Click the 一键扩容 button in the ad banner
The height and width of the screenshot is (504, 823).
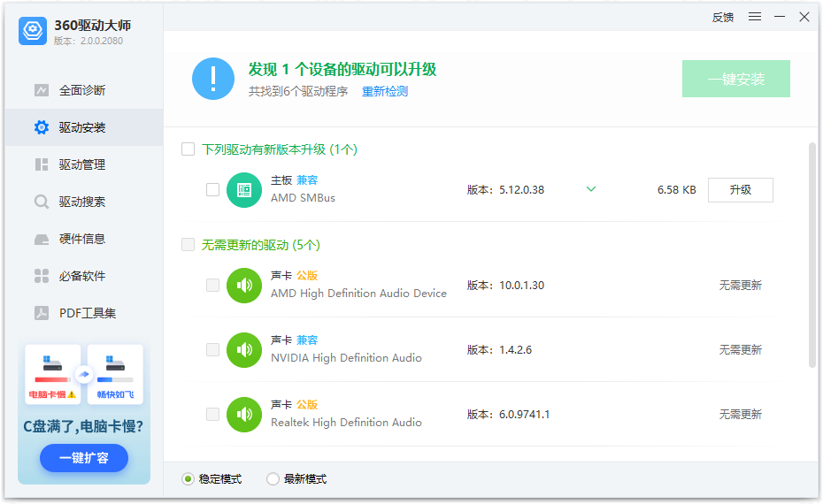84,458
